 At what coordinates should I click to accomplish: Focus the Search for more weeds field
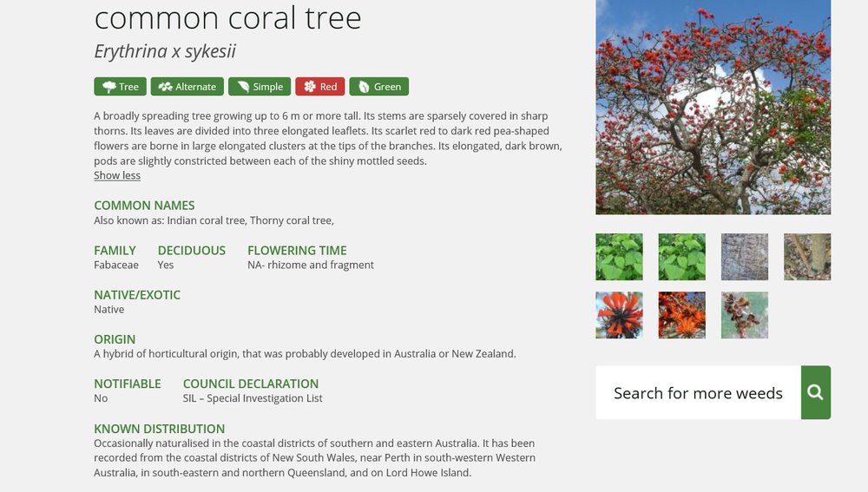[x=698, y=392]
